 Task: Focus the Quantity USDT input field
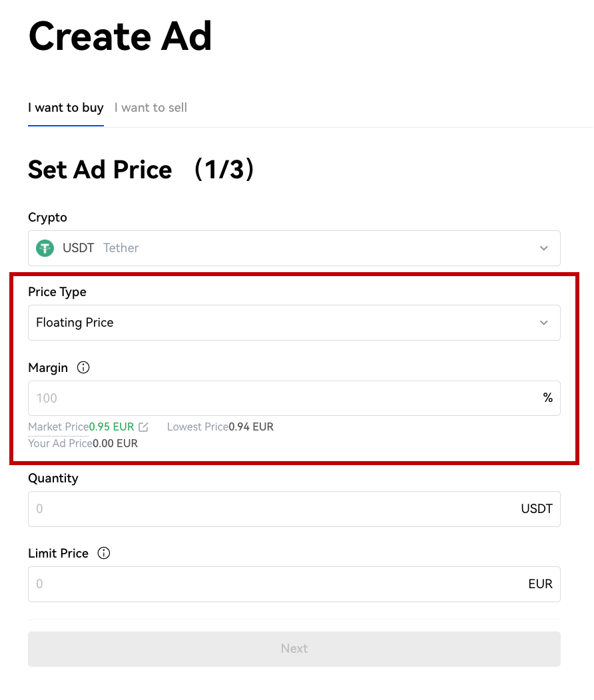[x=294, y=509]
